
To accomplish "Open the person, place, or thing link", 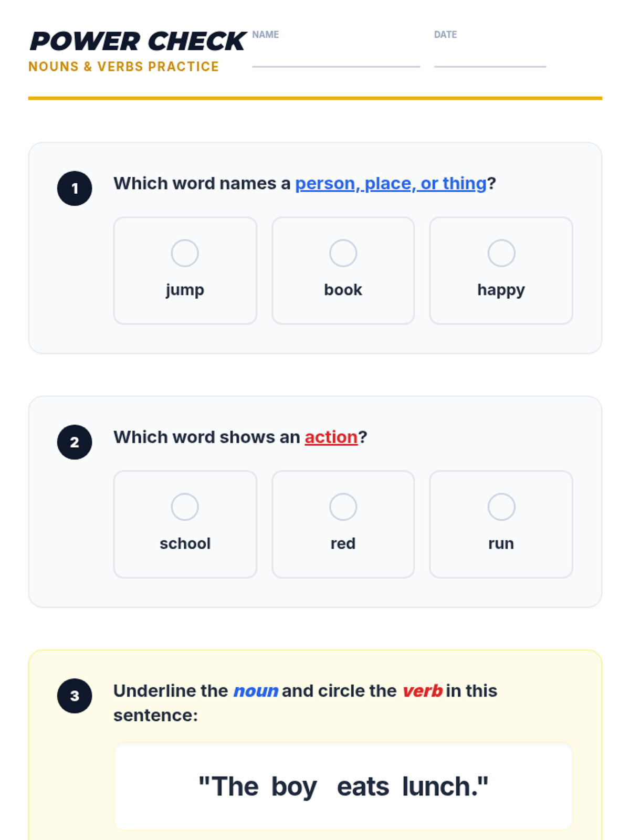I will tap(391, 183).
